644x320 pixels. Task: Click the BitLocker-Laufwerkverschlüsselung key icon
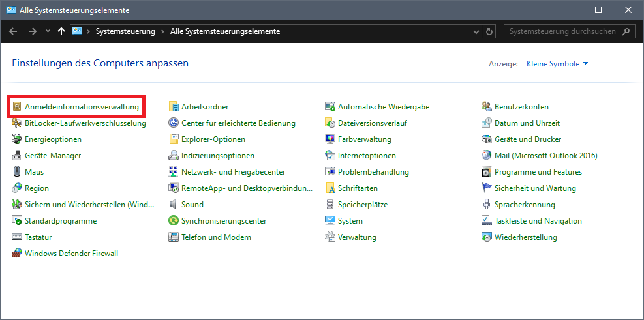[17, 123]
